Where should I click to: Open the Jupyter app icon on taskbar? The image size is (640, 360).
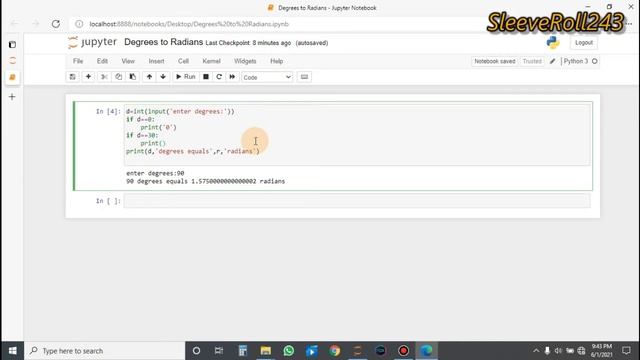[358, 351]
